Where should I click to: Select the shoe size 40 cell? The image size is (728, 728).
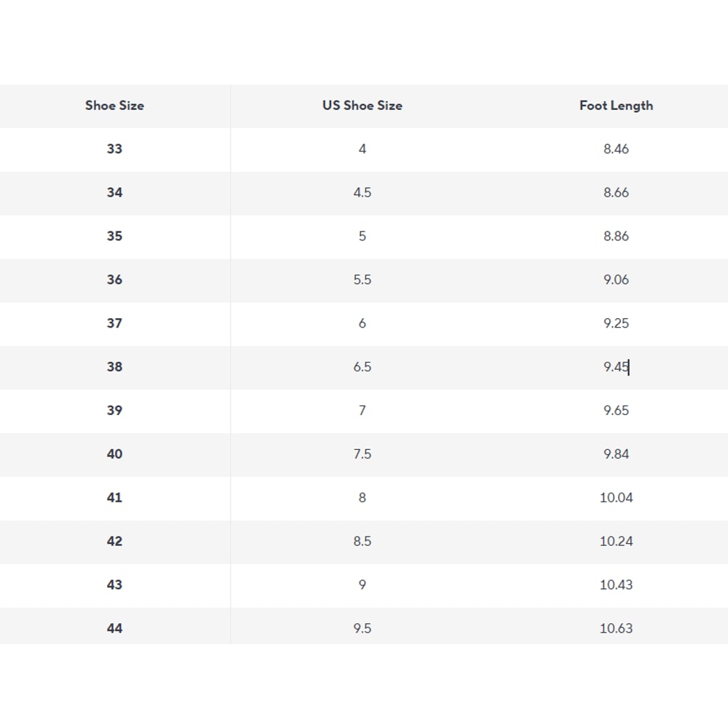point(114,454)
